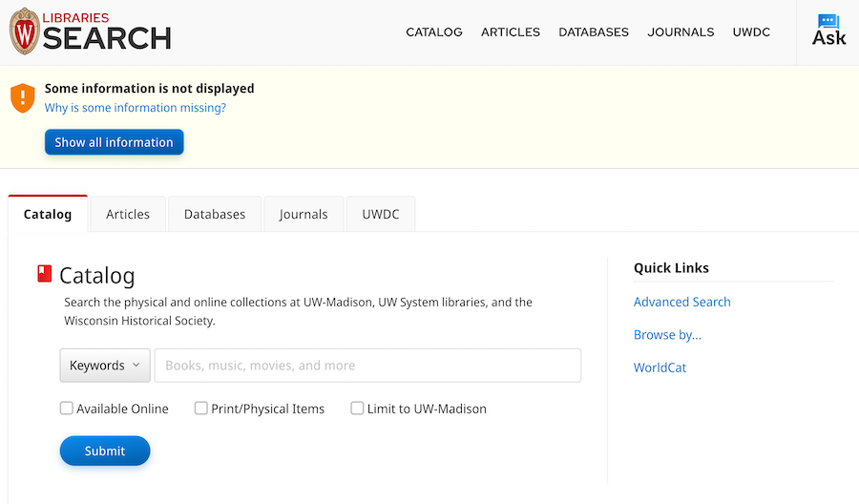Enable the Available Online checkbox
This screenshot has width=859, height=504.
66,409
